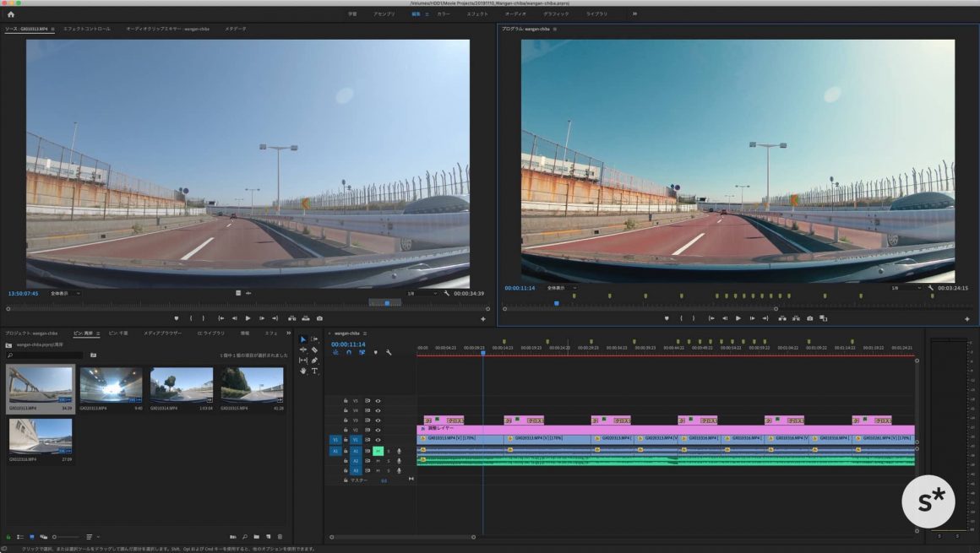Select the Razor tool in the tools panel
Viewport: 980px width, 553px height.
point(314,350)
